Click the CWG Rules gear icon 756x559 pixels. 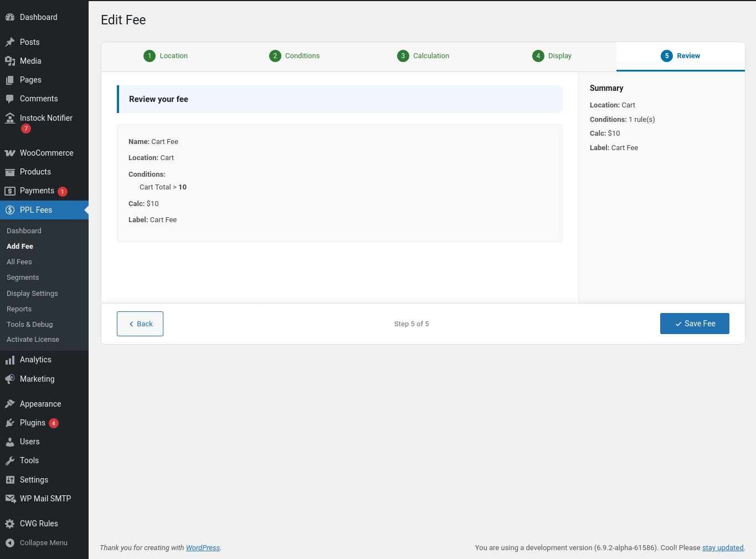[10, 524]
